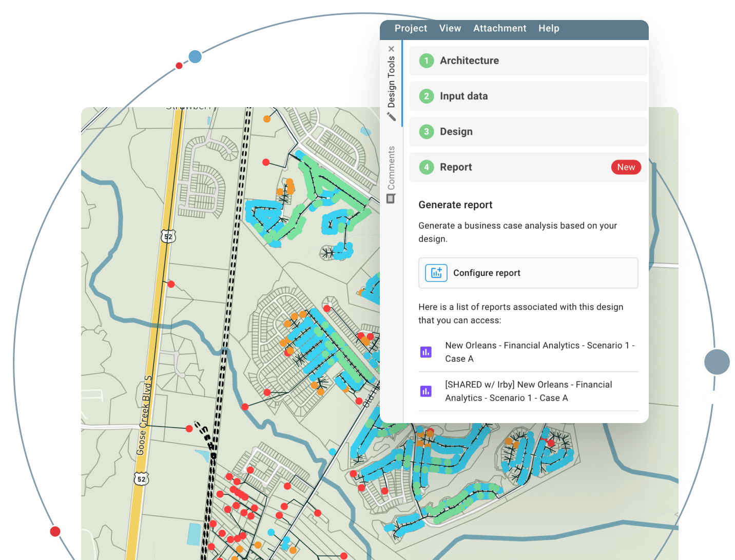Click the lower route 52 shield on map
Image resolution: width=735 pixels, height=560 pixels.
coord(141,479)
